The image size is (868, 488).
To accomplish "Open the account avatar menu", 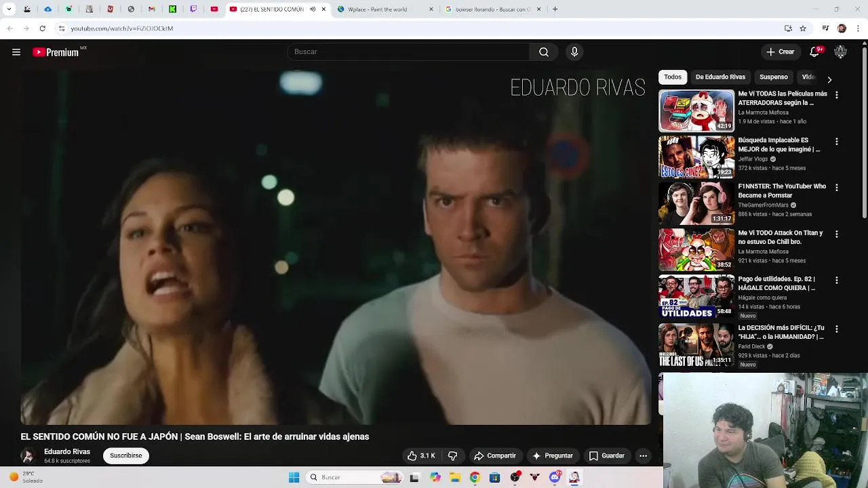I will click(841, 52).
